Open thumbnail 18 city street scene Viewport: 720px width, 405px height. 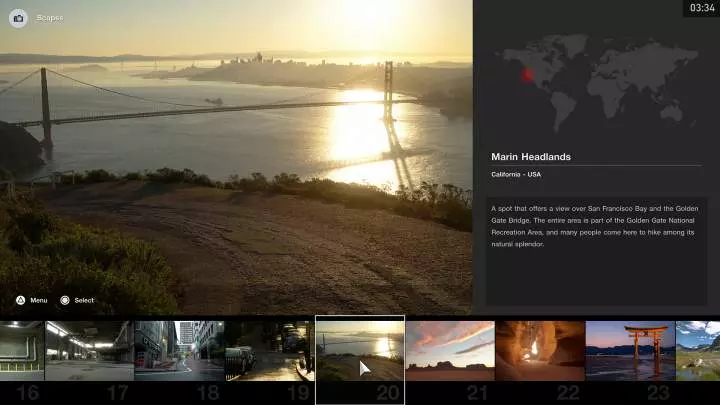pos(179,350)
